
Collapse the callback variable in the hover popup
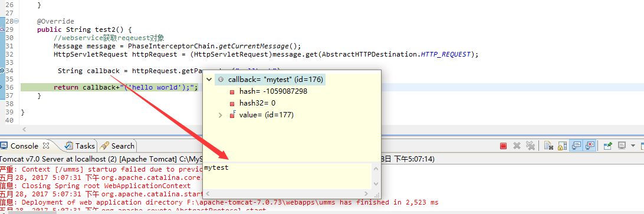pyautogui.click(x=209, y=80)
